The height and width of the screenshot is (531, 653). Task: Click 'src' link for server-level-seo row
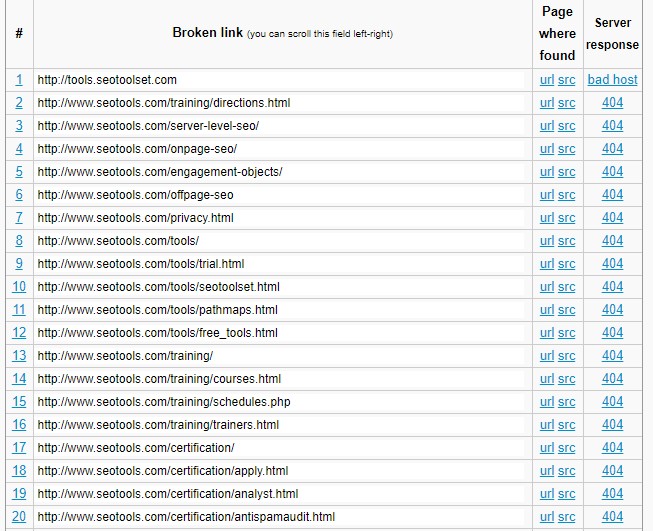tap(566, 126)
